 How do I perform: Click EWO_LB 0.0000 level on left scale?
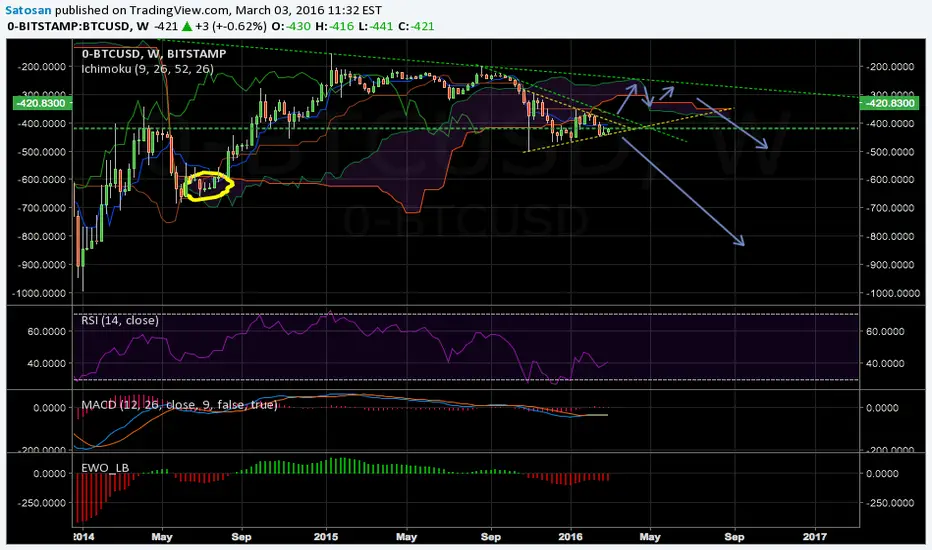50,474
